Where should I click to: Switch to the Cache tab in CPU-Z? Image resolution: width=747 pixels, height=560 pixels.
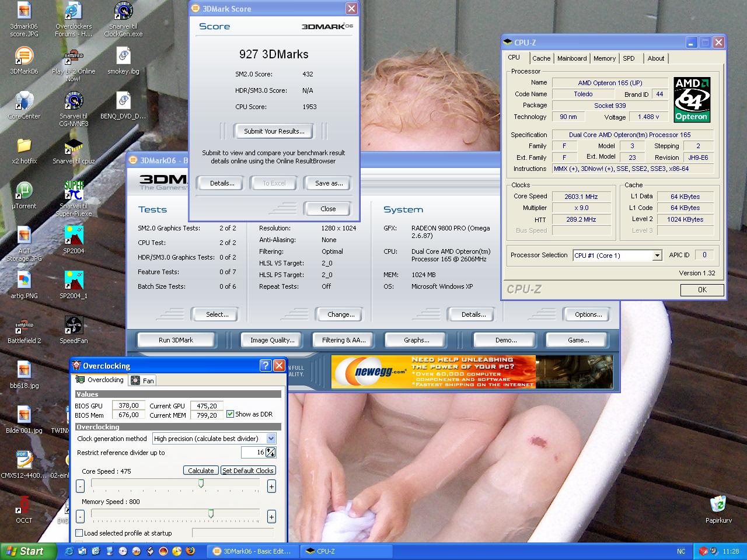pyautogui.click(x=541, y=58)
